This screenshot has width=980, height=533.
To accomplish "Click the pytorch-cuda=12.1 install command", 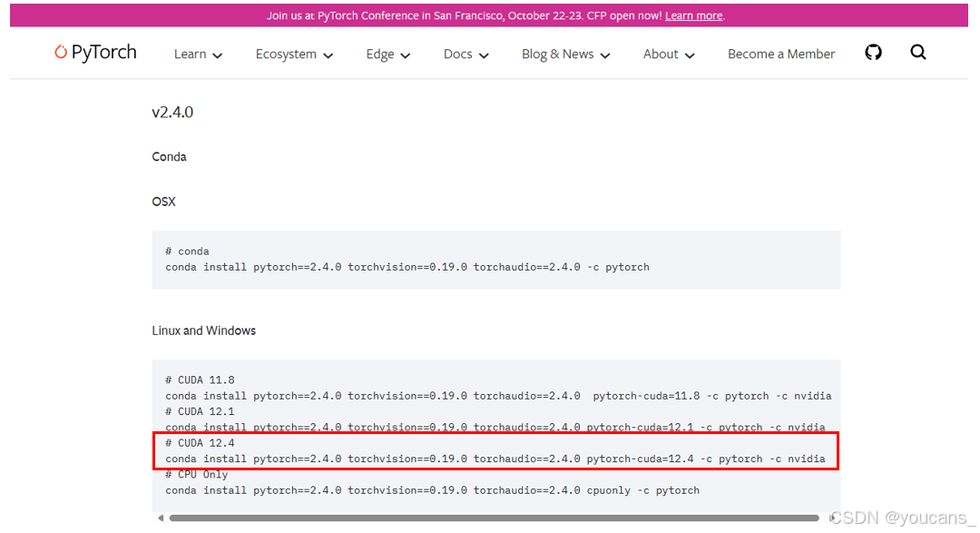I will 495,428.
